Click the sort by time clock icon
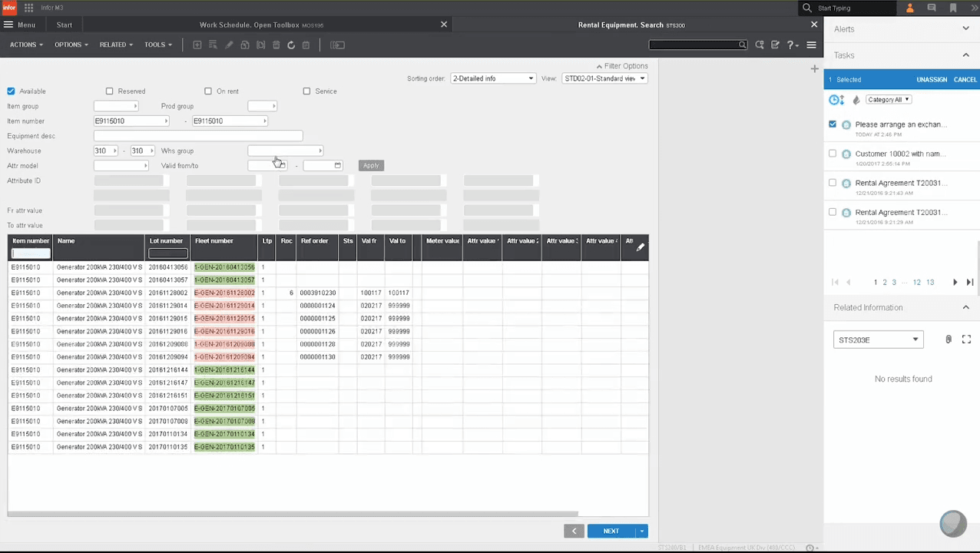This screenshot has width=980, height=553. tap(836, 100)
